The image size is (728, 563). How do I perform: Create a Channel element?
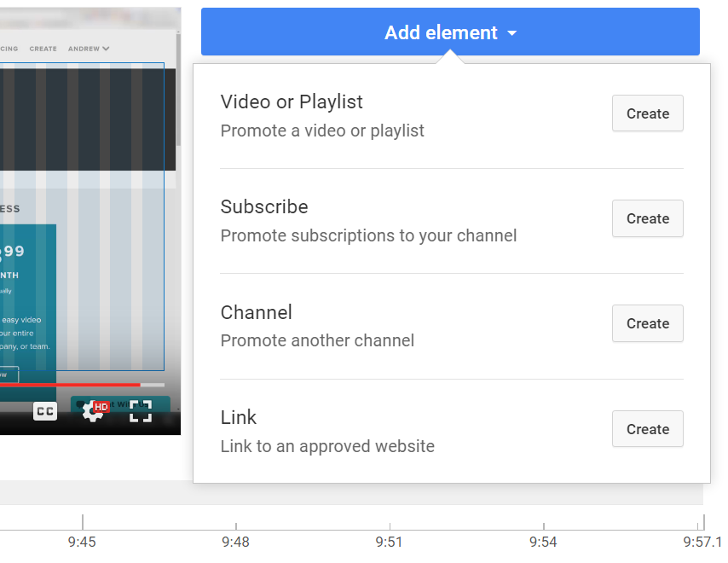click(647, 323)
